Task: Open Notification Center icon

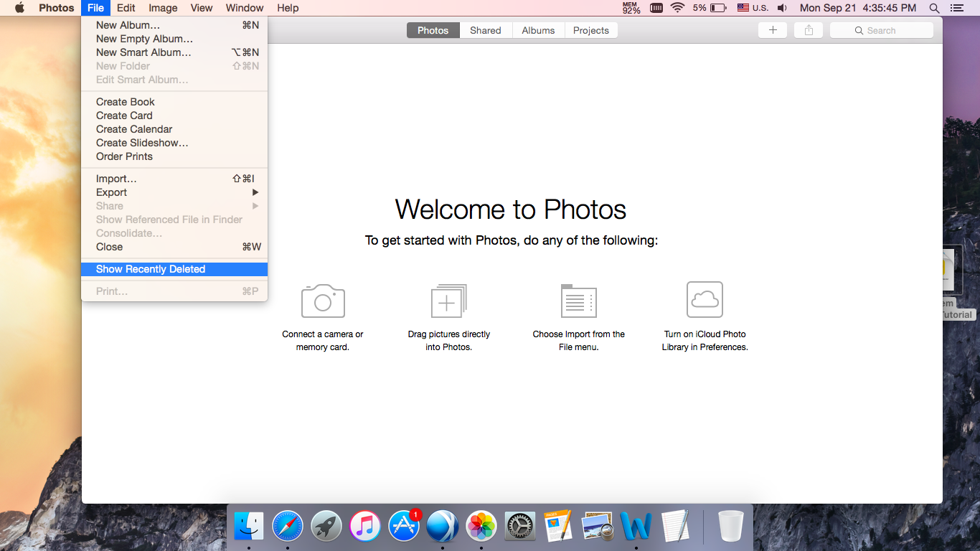Action: pos(956,8)
